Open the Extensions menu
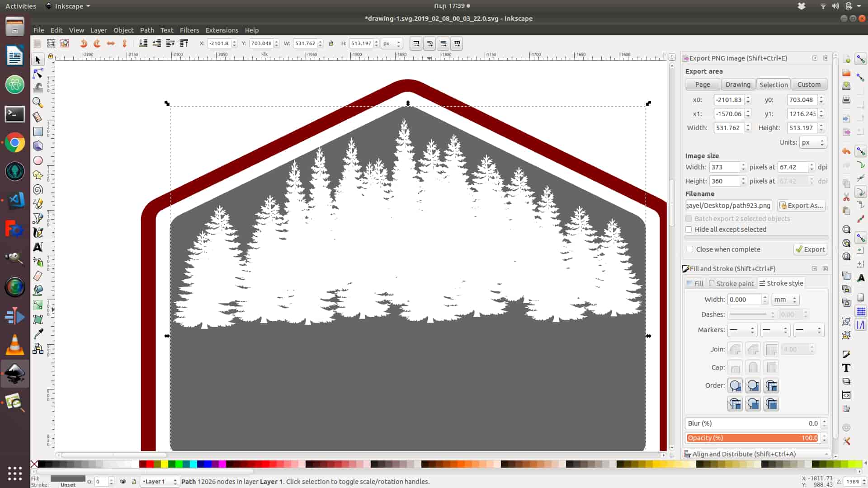868x488 pixels. [222, 30]
